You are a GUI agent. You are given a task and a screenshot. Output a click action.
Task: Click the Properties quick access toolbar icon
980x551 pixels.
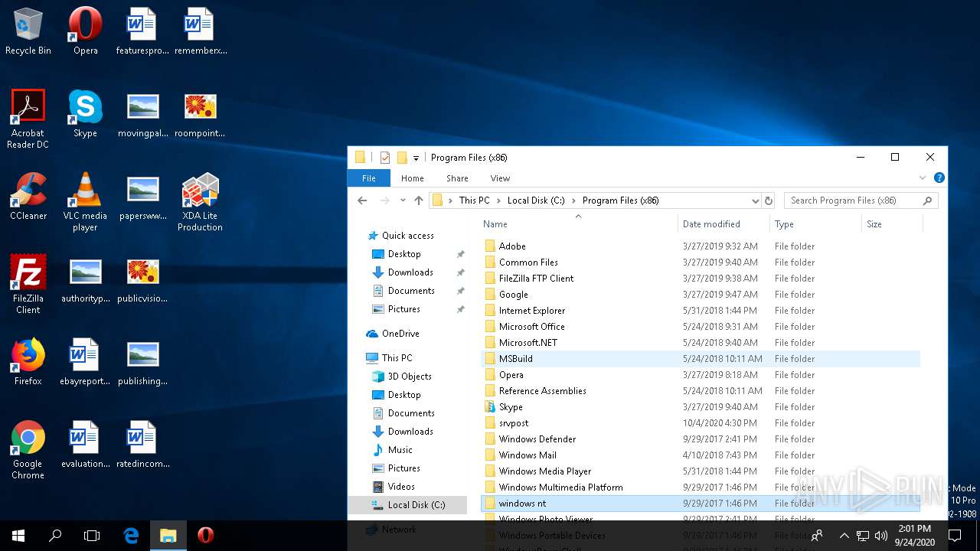click(385, 158)
